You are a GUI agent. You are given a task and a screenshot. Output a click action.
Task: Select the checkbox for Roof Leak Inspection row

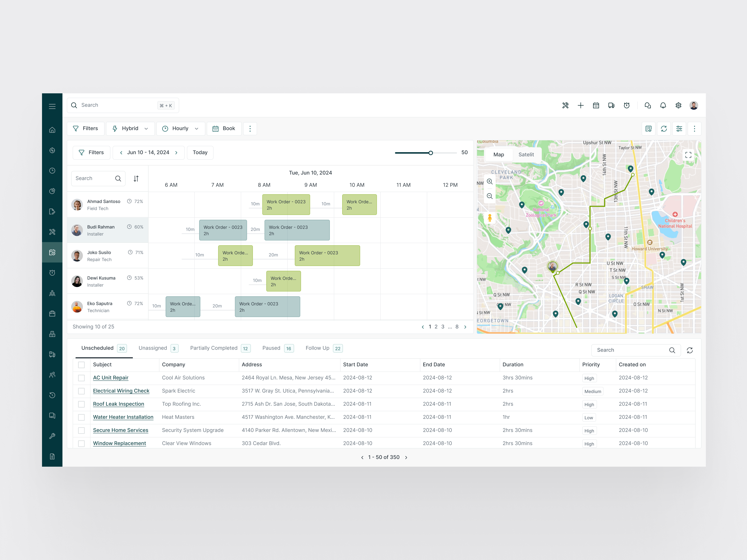pyautogui.click(x=81, y=404)
